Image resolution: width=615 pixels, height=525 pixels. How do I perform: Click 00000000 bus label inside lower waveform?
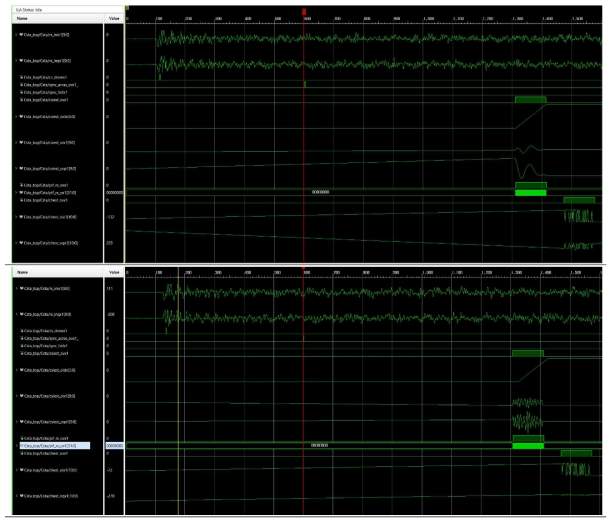319,445
